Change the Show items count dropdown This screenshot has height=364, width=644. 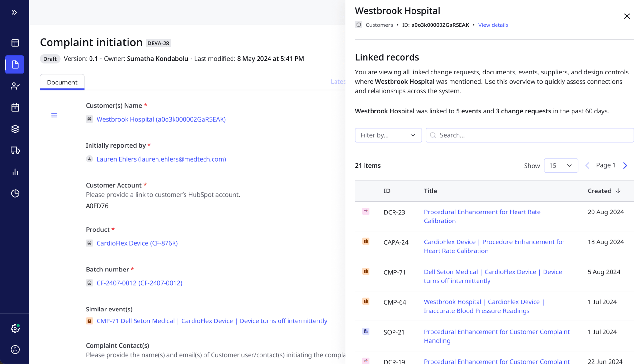pyautogui.click(x=561, y=165)
